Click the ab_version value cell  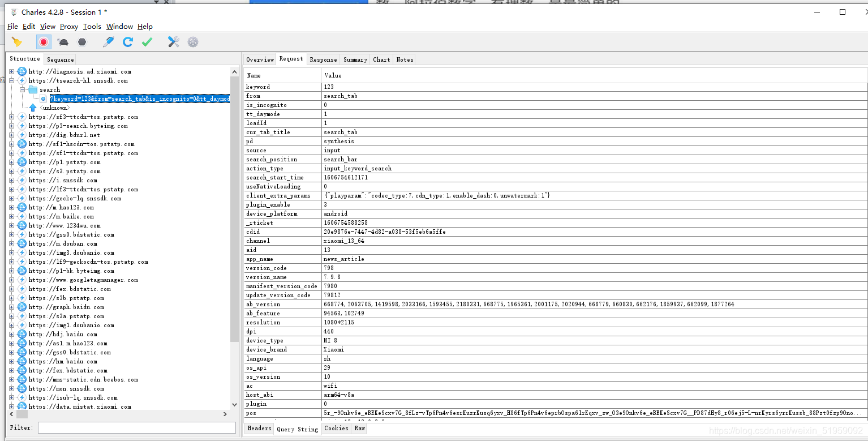[595, 304]
